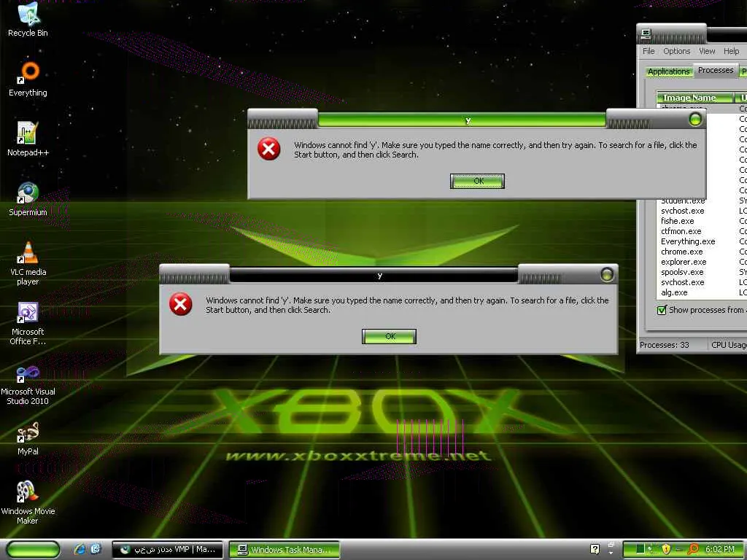The height and width of the screenshot is (560, 747).
Task: Click the yellow security shield tray icon
Action: [666, 549]
